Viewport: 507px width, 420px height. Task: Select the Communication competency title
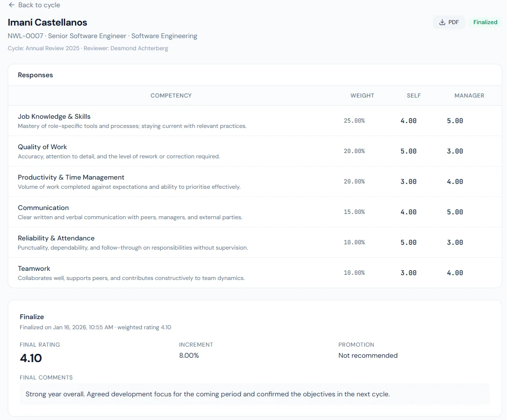[x=43, y=208]
